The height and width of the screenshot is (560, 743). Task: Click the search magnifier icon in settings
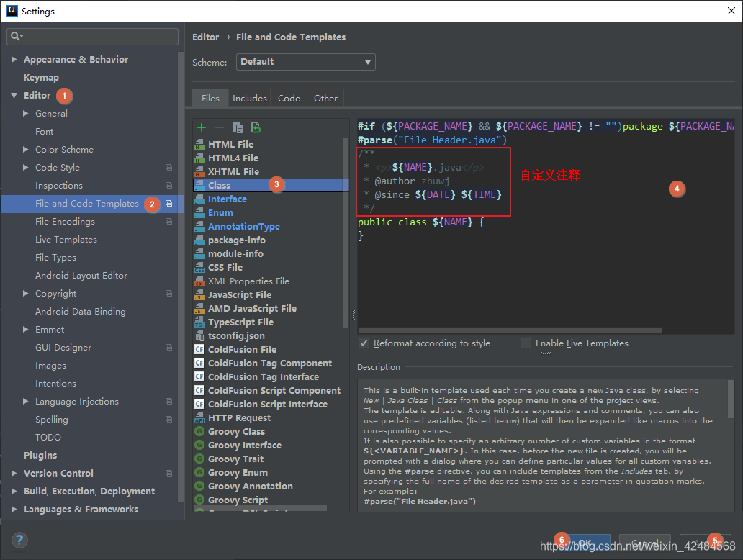[16, 36]
